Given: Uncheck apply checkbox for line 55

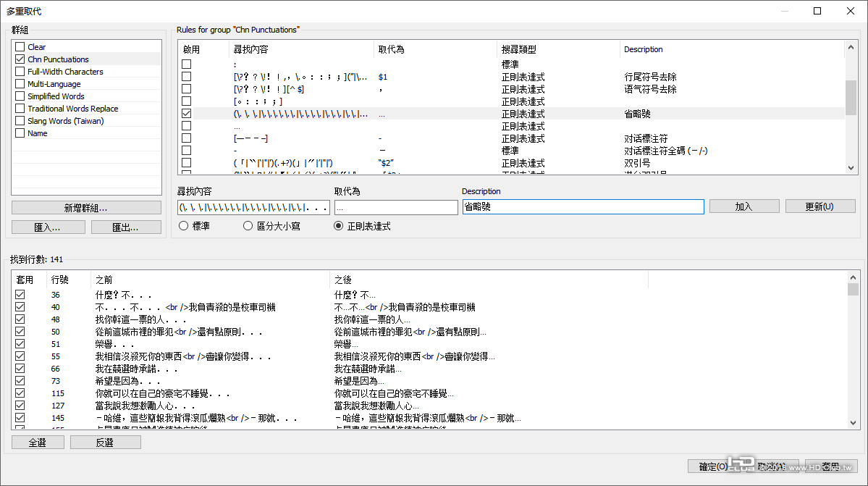Looking at the screenshot, I should (20, 356).
